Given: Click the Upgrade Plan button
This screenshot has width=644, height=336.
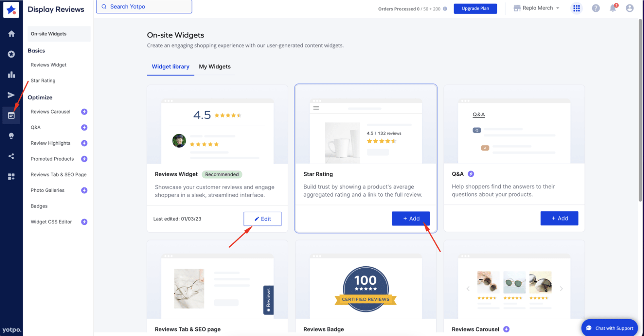Looking at the screenshot, I should [475, 8].
